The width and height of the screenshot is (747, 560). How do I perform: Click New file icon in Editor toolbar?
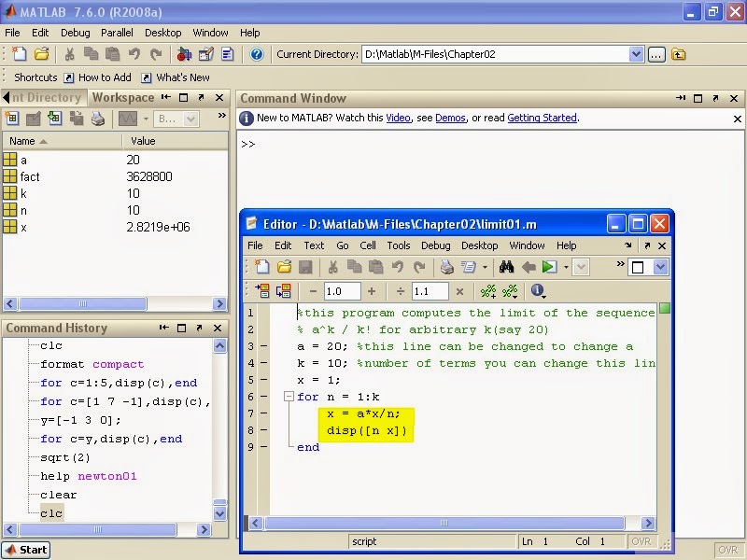(x=262, y=267)
